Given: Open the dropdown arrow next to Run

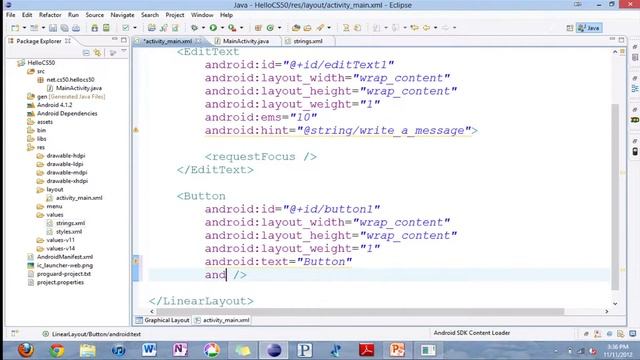Looking at the screenshot, I should [x=222, y=28].
